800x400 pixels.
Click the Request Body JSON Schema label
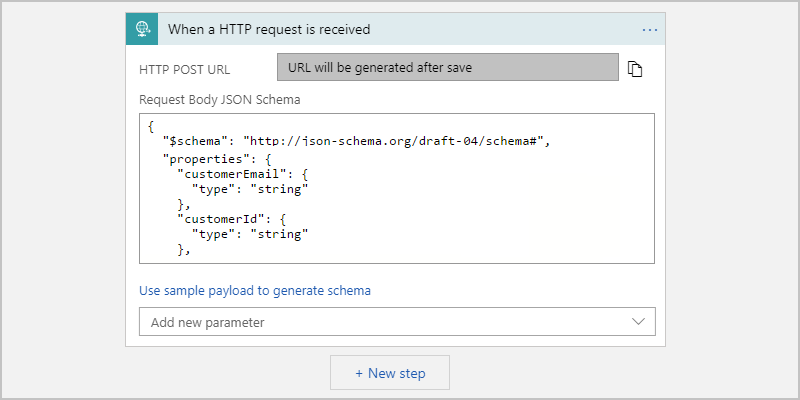point(220,100)
